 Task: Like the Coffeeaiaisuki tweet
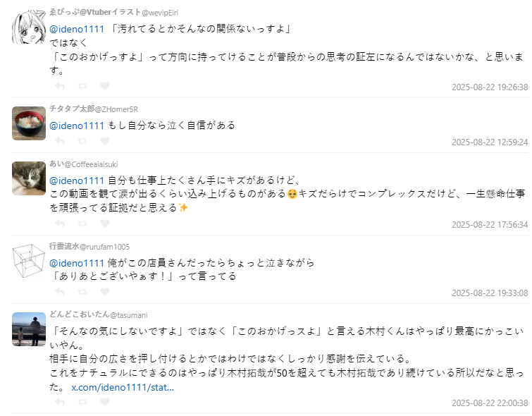[105, 223]
